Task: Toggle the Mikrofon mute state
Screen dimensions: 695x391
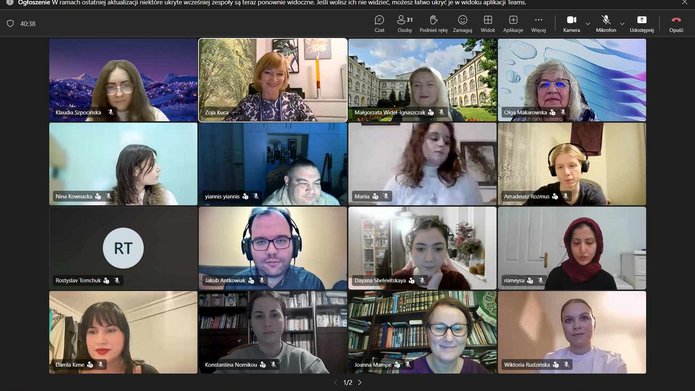Action: [x=605, y=23]
